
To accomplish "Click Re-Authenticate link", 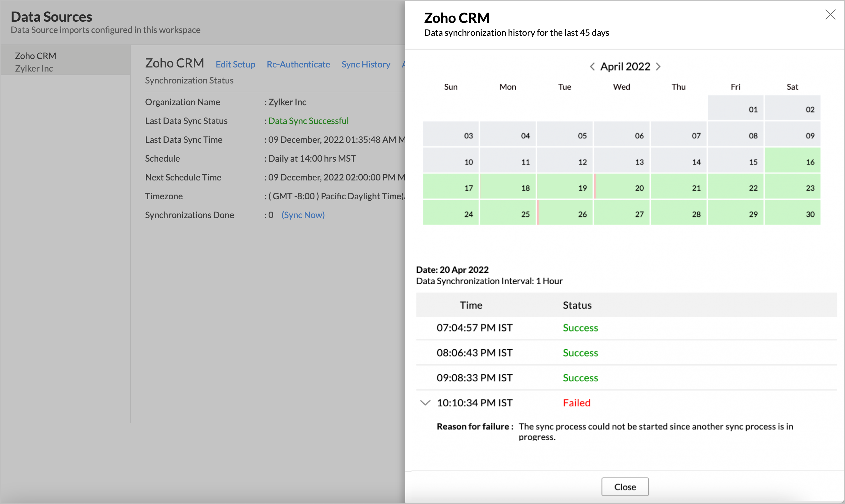I will coord(298,64).
